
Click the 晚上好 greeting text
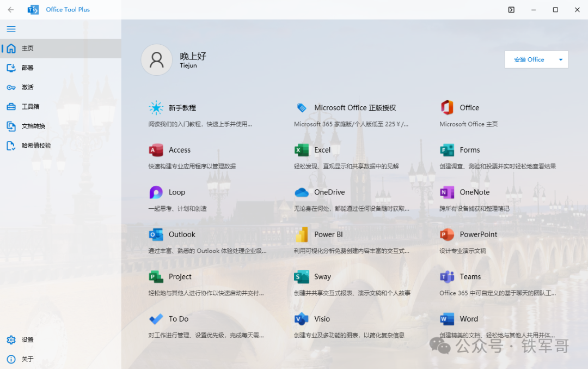[x=193, y=56]
